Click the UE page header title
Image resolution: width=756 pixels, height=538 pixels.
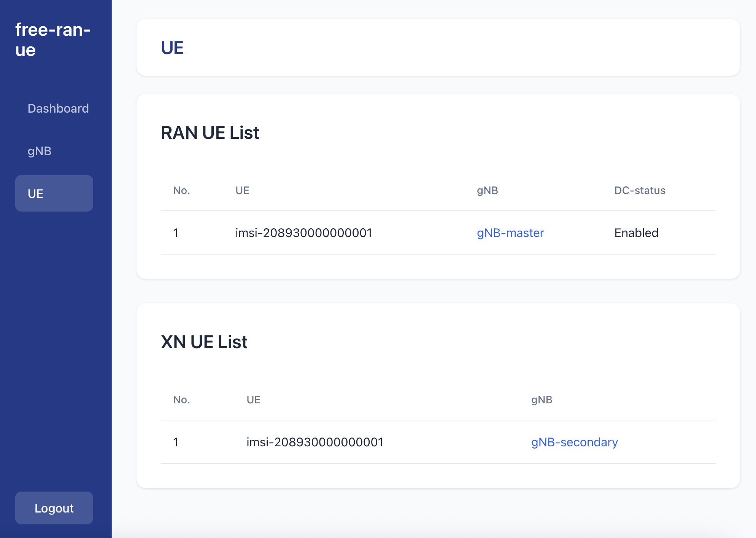tap(172, 48)
